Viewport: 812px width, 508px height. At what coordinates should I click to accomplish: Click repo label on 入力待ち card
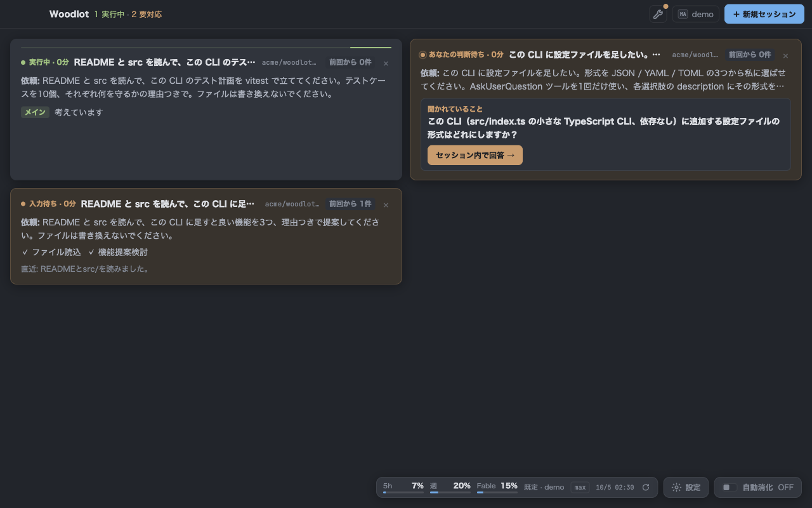click(x=292, y=204)
